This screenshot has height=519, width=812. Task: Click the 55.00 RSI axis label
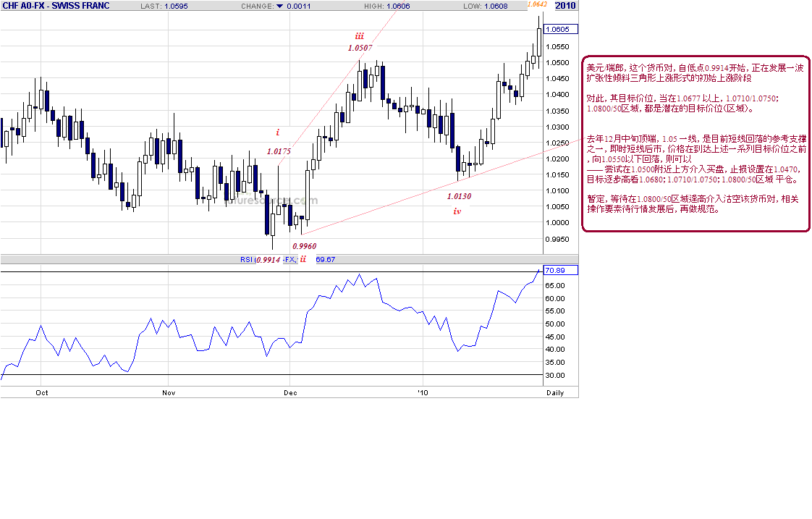pyautogui.click(x=554, y=311)
